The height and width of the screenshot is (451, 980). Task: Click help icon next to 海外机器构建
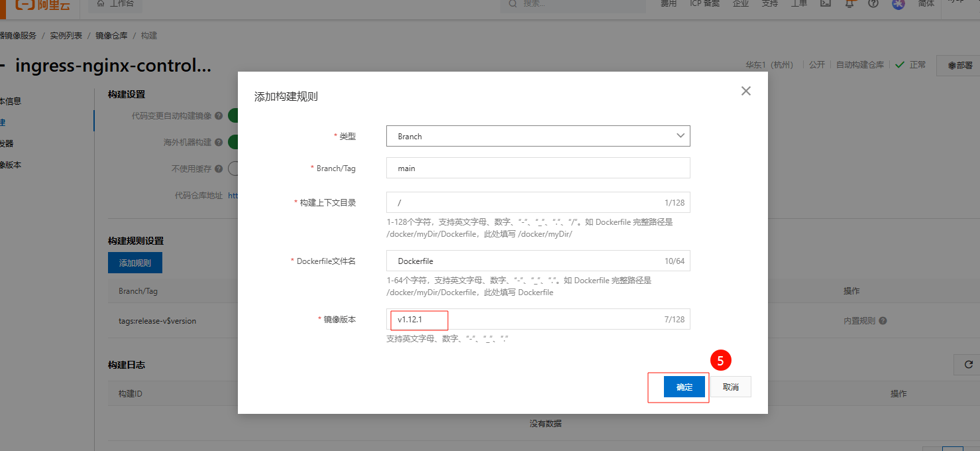(219, 143)
